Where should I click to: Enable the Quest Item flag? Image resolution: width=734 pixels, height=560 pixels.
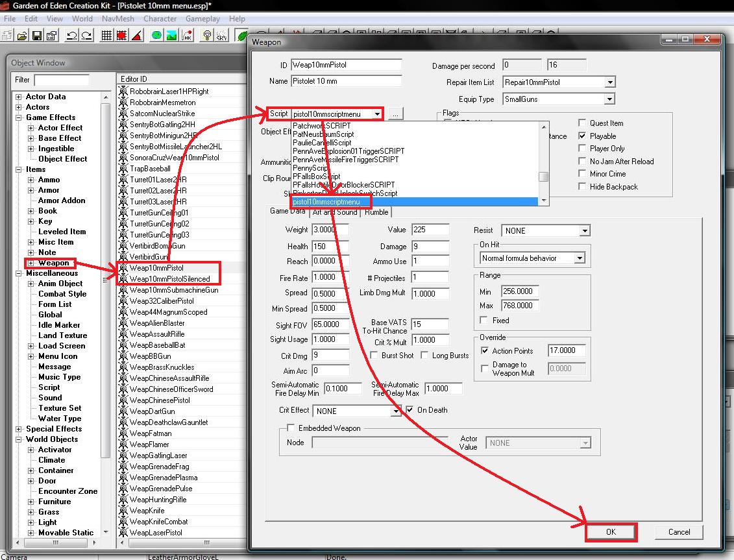582,123
